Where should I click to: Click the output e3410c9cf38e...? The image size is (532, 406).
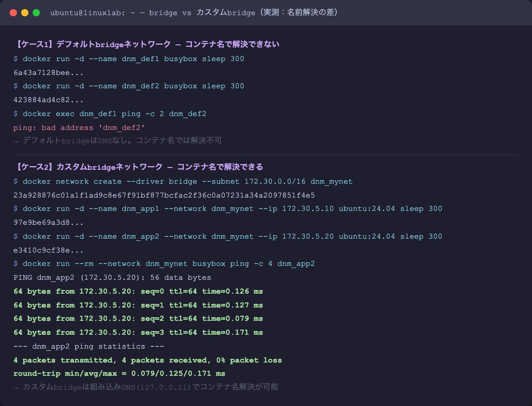click(x=48, y=250)
